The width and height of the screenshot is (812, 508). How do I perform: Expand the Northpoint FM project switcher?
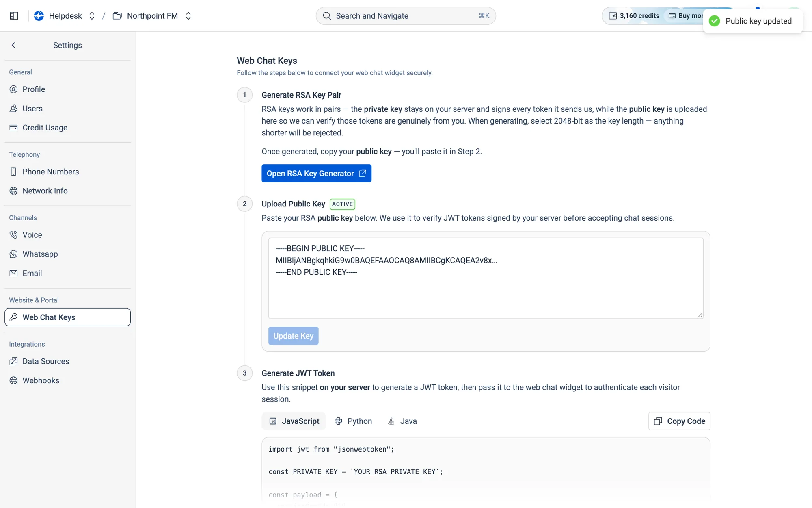tap(188, 16)
